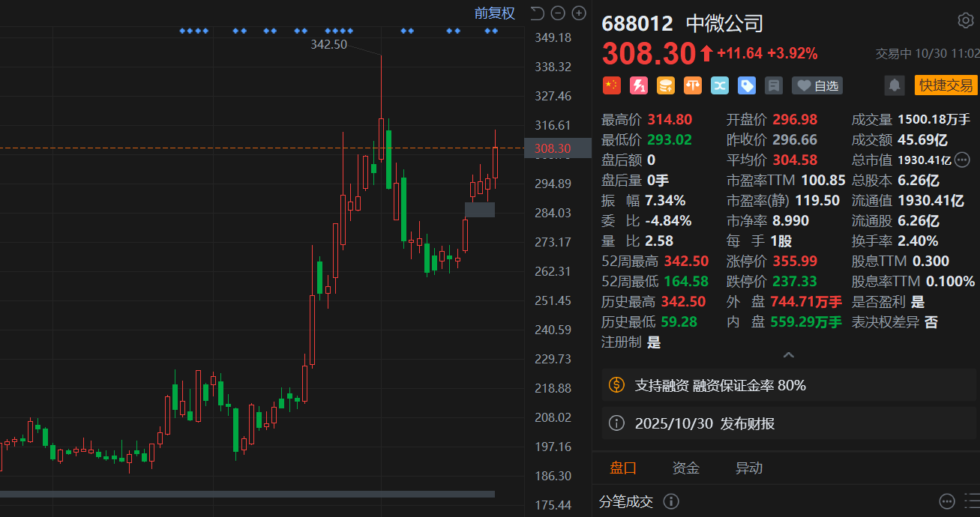The height and width of the screenshot is (517, 980).
Task: Zoom out the K-line chart
Action: 557,13
